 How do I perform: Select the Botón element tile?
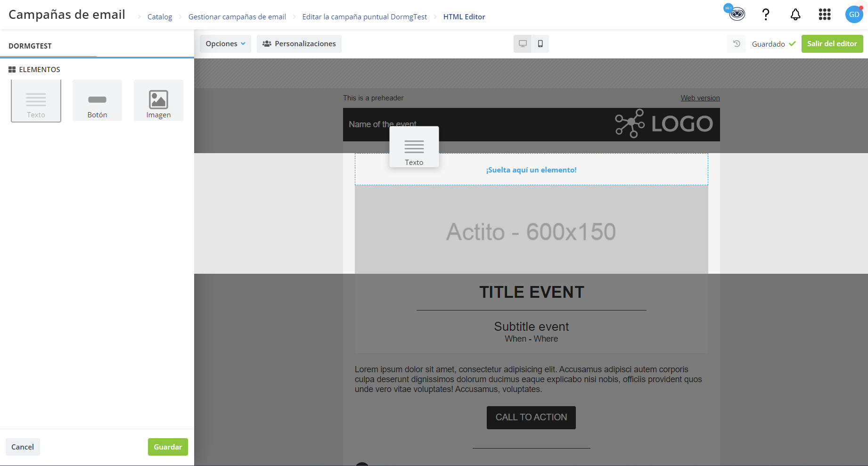(97, 100)
